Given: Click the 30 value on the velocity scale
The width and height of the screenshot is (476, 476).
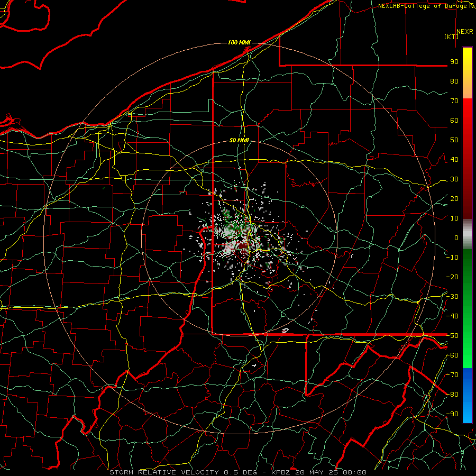Looking at the screenshot, I should click(454, 179).
